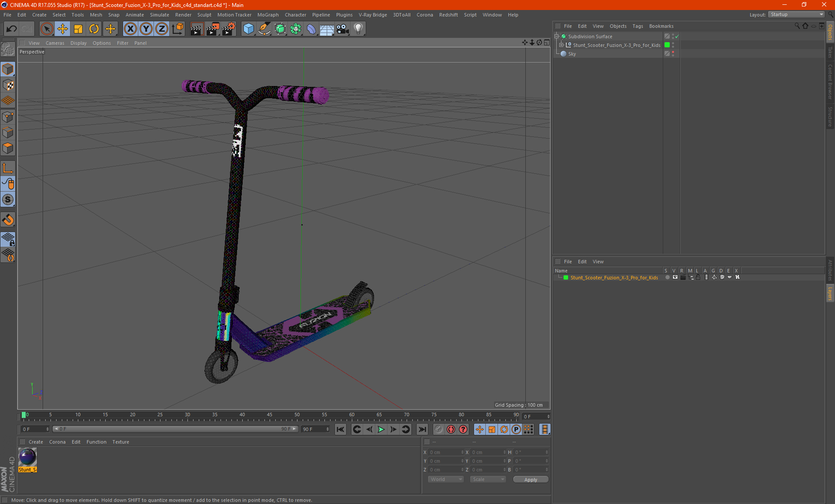Open the deformer objects icon
The width and height of the screenshot is (835, 504).
pyautogui.click(x=311, y=29)
